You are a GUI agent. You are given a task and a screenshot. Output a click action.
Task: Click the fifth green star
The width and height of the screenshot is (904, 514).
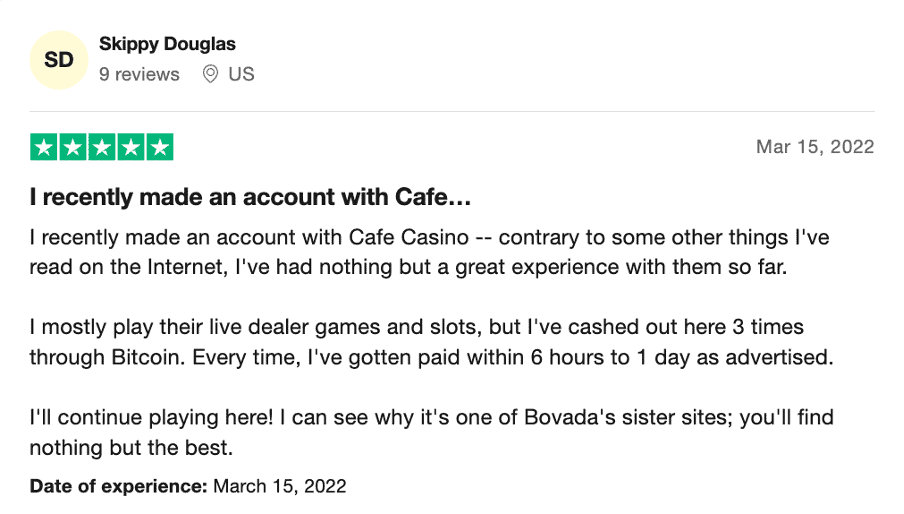(x=160, y=147)
